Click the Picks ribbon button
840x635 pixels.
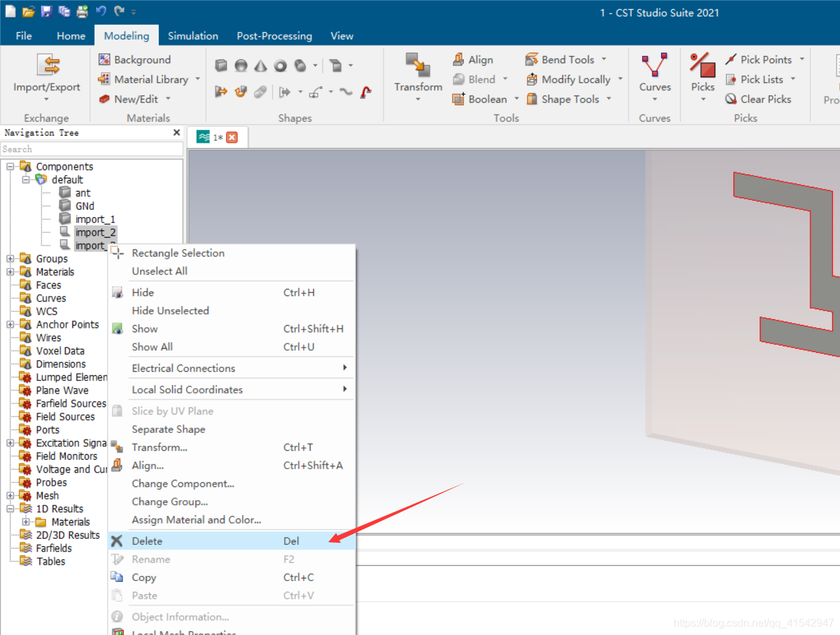click(x=703, y=78)
